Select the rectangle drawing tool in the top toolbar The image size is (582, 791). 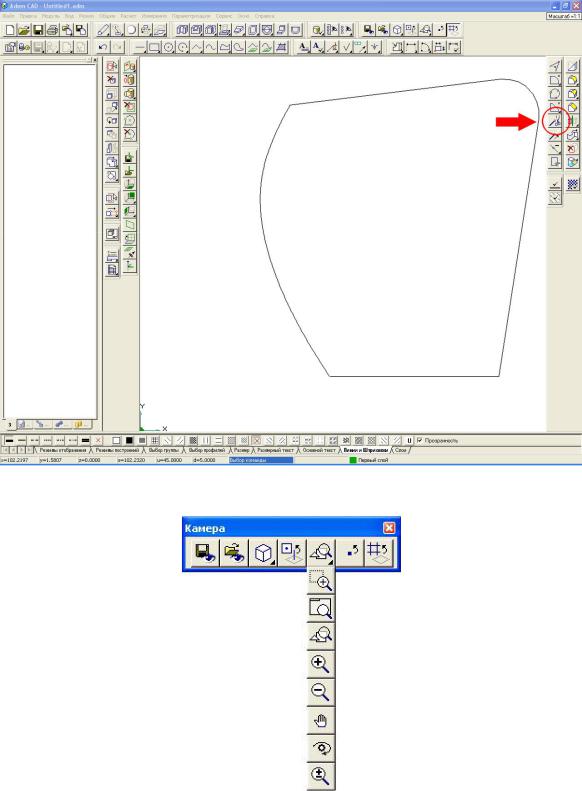pyautogui.click(x=154, y=47)
